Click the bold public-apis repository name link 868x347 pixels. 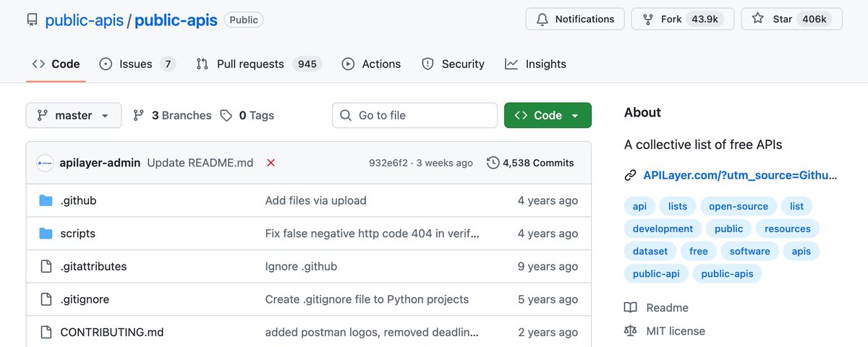click(176, 20)
